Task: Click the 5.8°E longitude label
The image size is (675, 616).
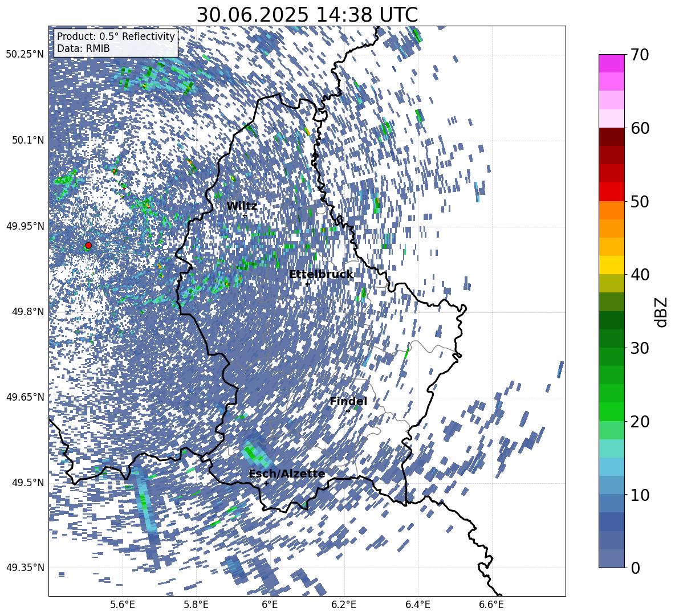Action: (196, 605)
